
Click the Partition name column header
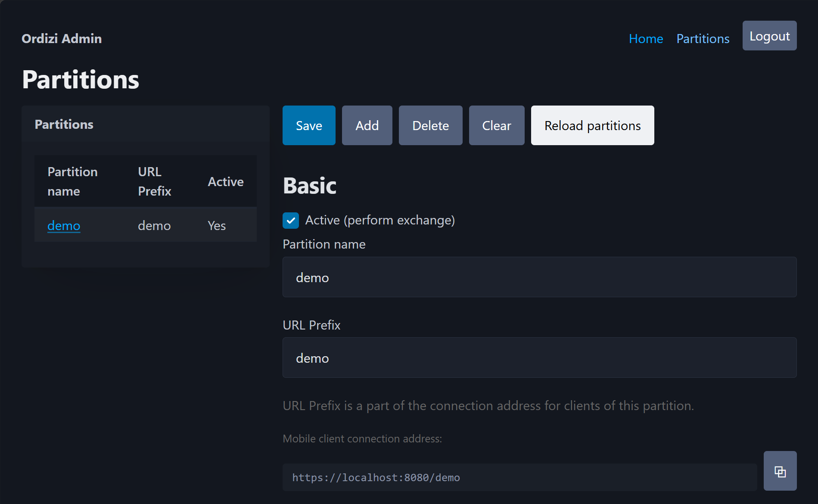[x=72, y=181]
